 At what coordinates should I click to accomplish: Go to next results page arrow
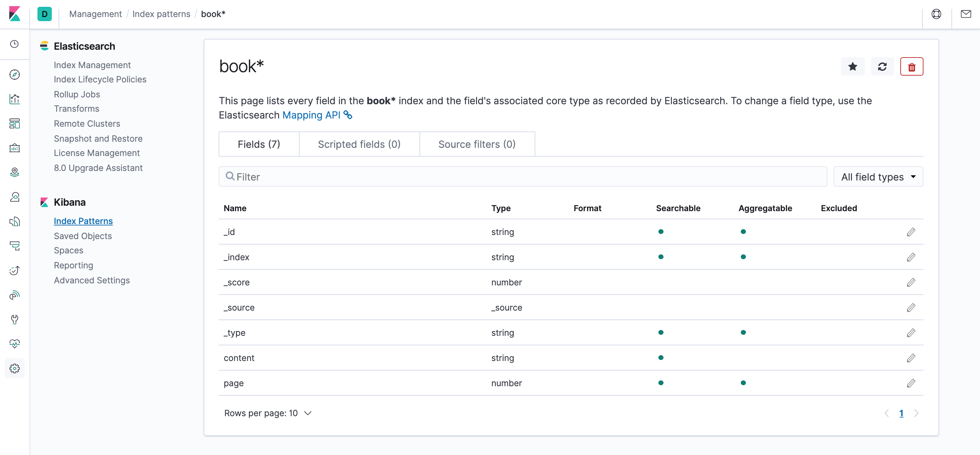click(916, 413)
